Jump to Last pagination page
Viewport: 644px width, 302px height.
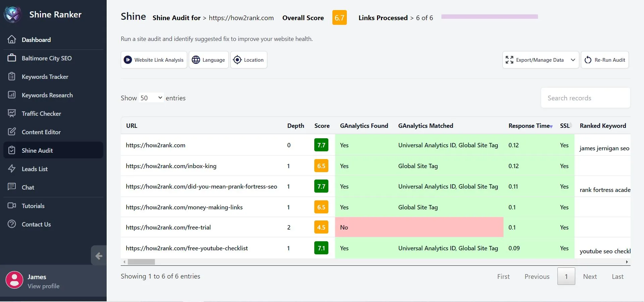point(618,276)
